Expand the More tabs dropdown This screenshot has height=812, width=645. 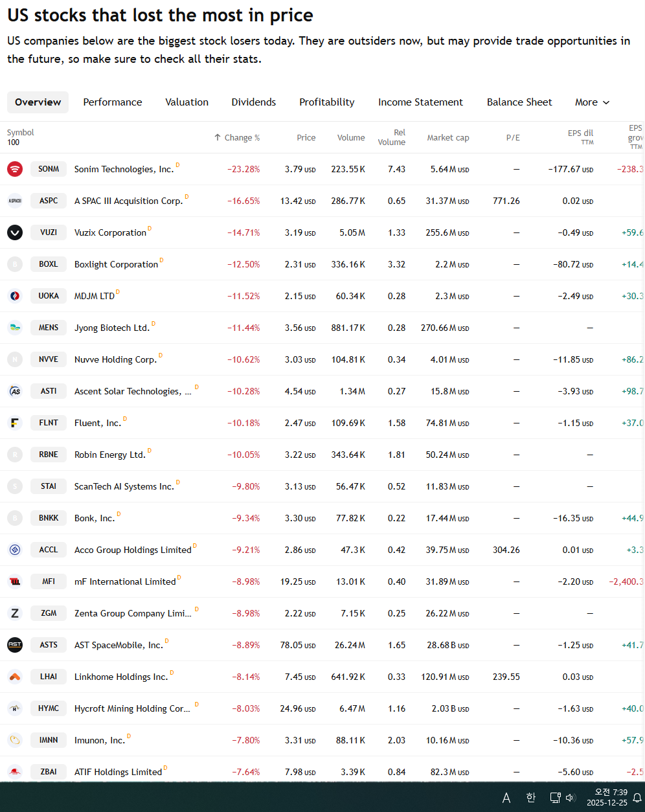pos(593,102)
